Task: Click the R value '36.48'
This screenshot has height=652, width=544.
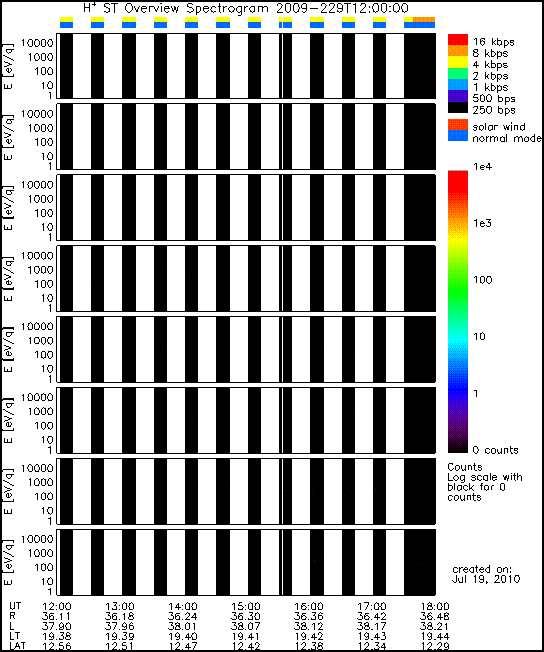Action: coord(435,617)
